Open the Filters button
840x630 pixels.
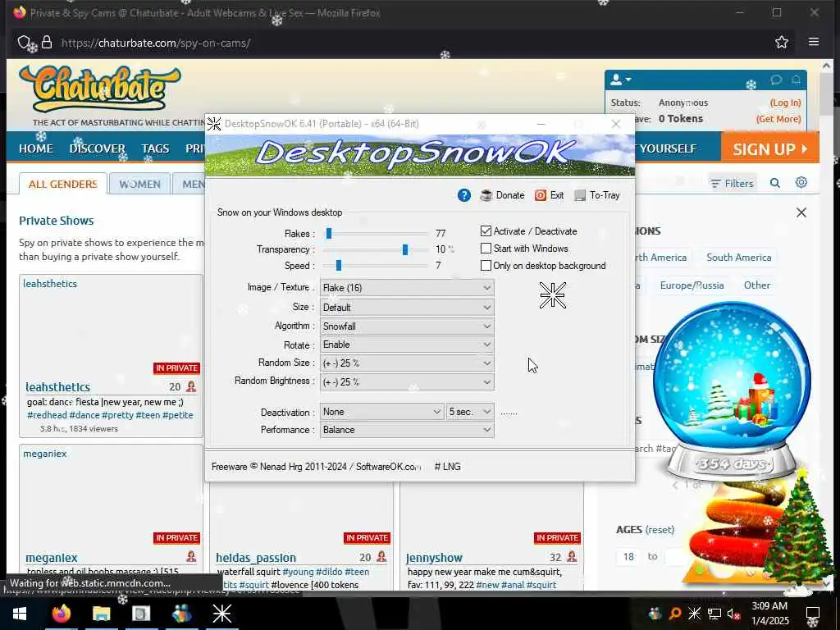coord(732,183)
